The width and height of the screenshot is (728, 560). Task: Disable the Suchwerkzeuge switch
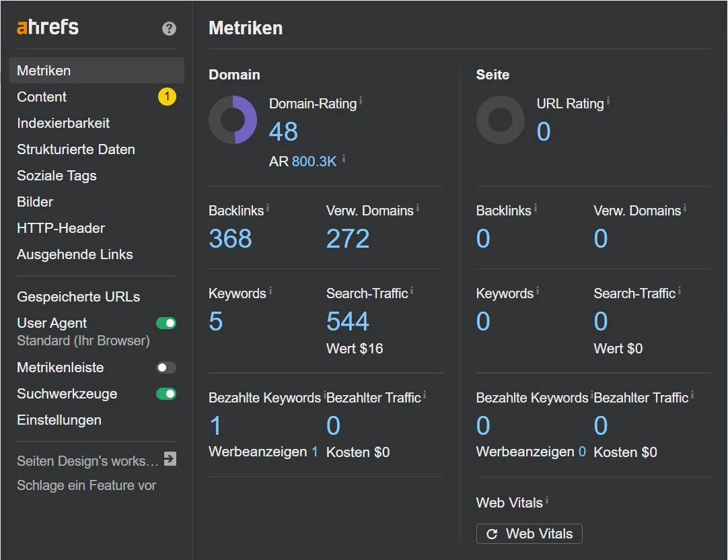[x=166, y=394]
